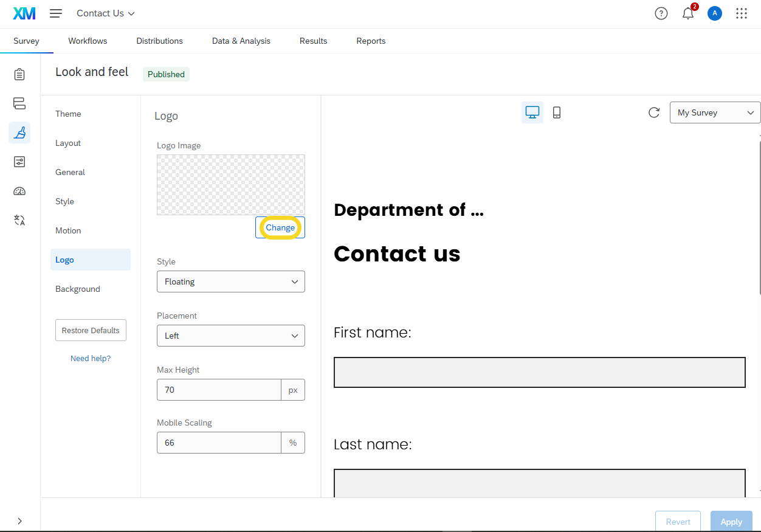Open the app switcher grid icon
The image size is (761, 532).
point(742,13)
